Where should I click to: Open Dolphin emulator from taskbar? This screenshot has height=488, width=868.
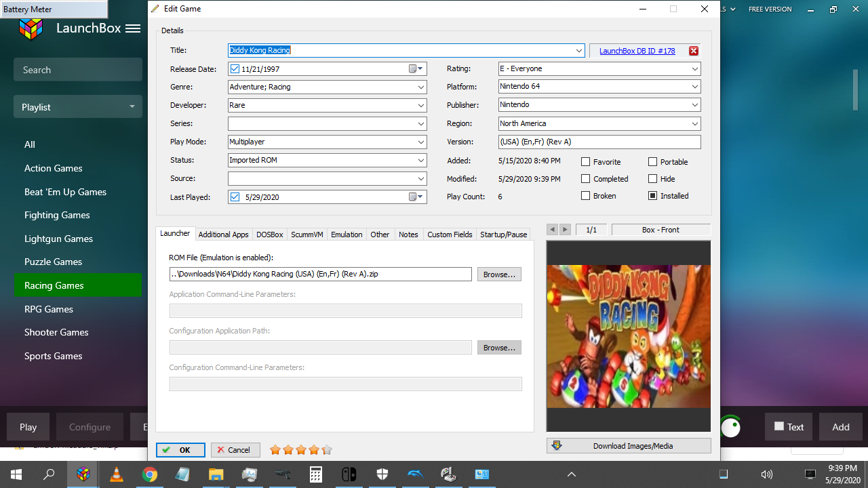coord(415,474)
